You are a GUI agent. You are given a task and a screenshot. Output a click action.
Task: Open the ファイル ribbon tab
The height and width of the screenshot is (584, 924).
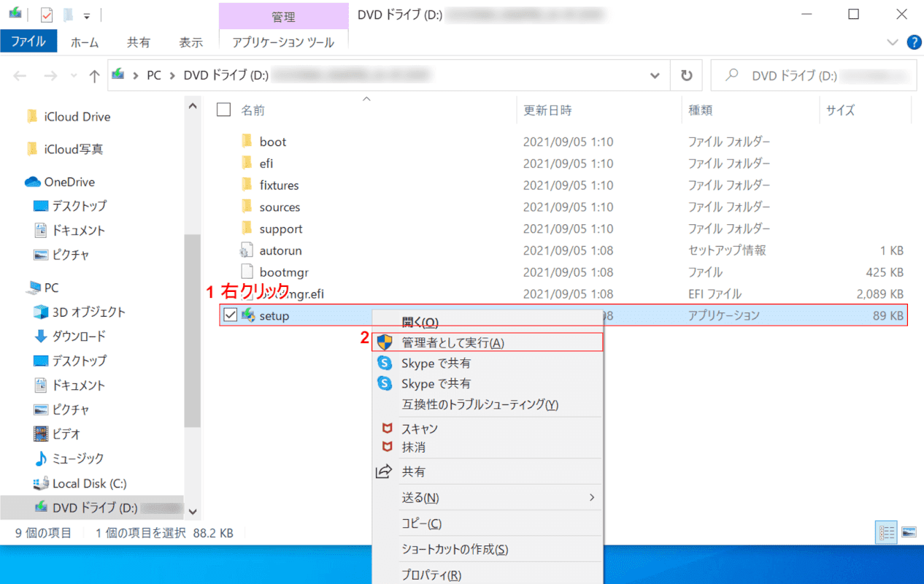pos(28,42)
